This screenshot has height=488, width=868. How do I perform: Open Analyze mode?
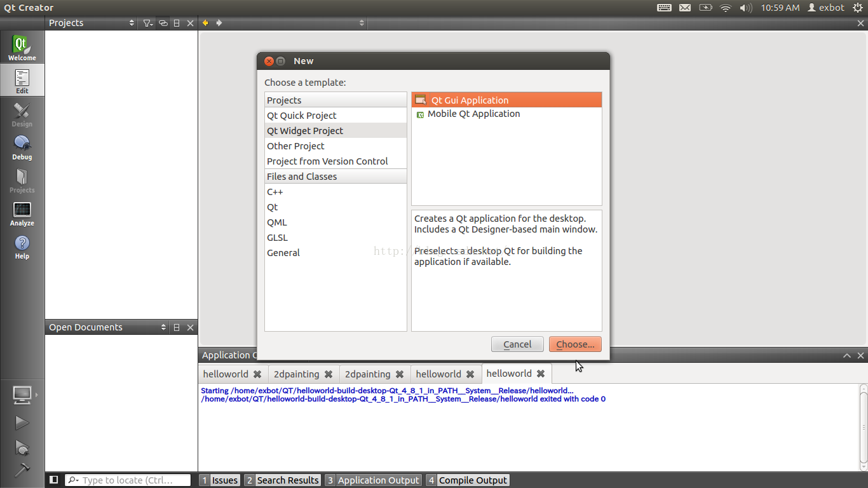pos(22,213)
